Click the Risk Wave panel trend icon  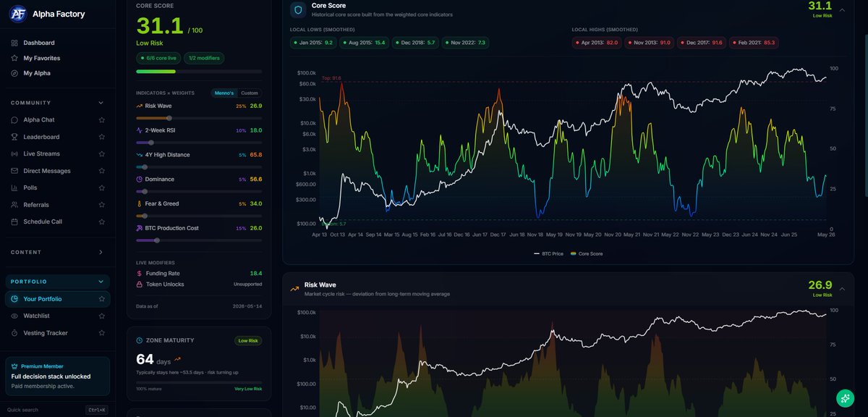pyautogui.click(x=295, y=289)
